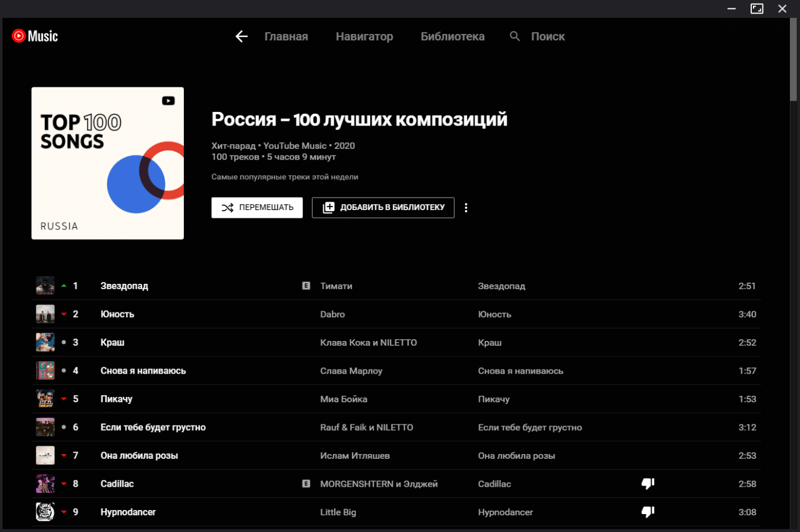Click the search magnifier icon
The image size is (800, 532).
(515, 36)
